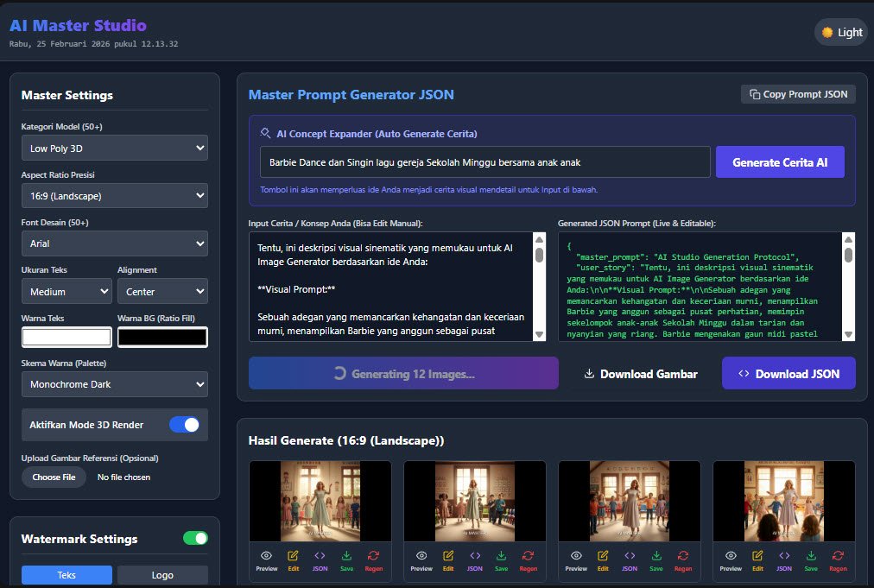Click the date 'Rabu, 25 Februari 2026' text
This screenshot has width=874, height=588.
(x=60, y=43)
